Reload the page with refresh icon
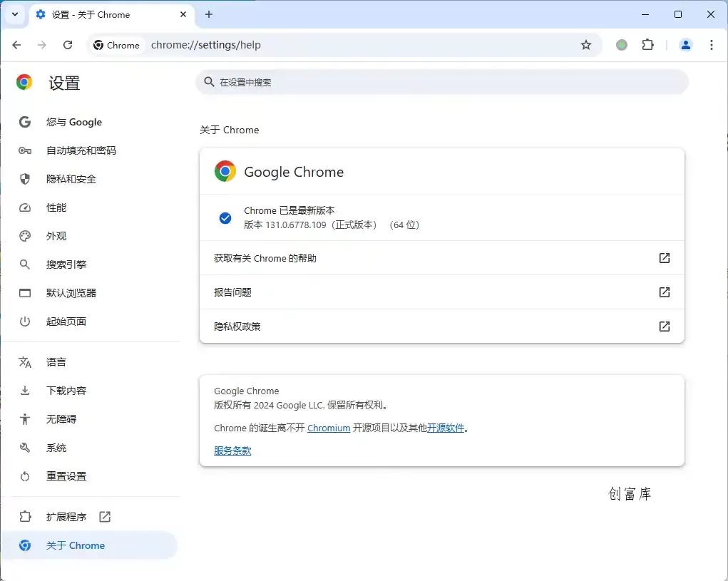The width and height of the screenshot is (728, 581). [68, 45]
